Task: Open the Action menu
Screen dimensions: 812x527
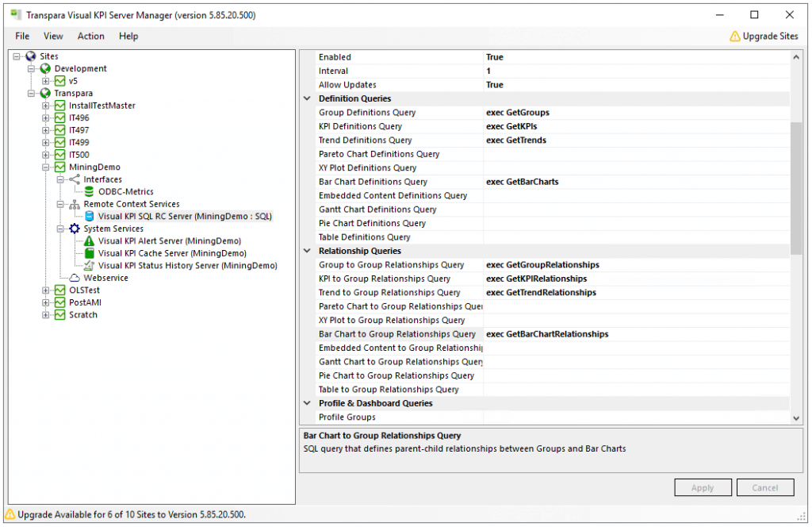Action: click(90, 36)
